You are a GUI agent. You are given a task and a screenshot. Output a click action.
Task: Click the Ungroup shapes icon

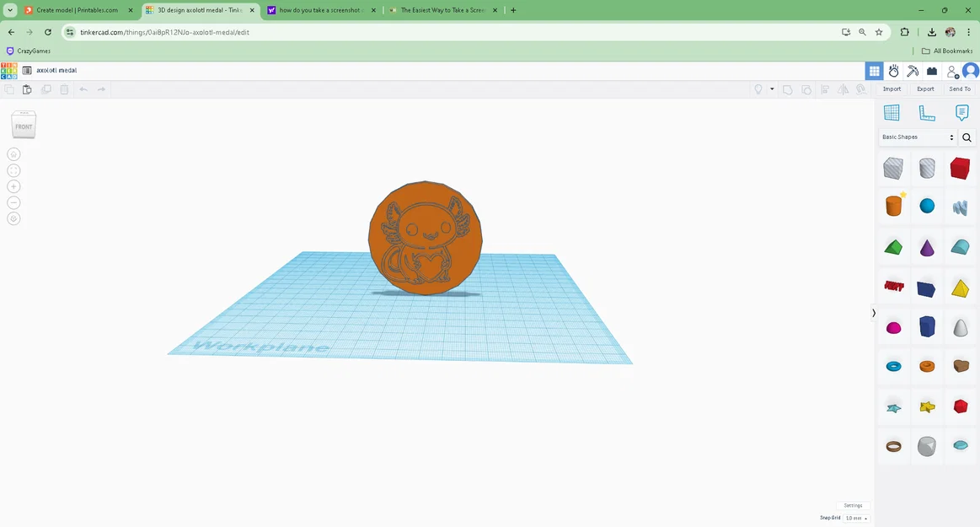(x=806, y=89)
